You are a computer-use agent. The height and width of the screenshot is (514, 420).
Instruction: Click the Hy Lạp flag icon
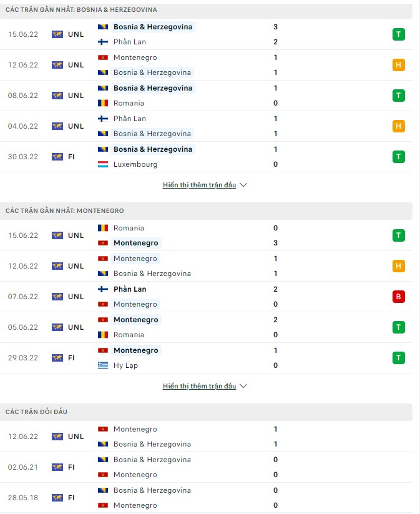[104, 366]
